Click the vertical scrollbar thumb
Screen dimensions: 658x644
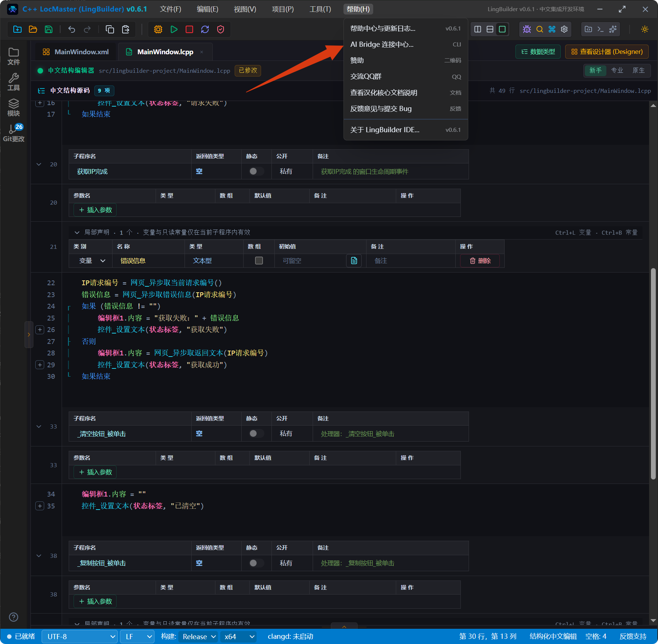653,374
